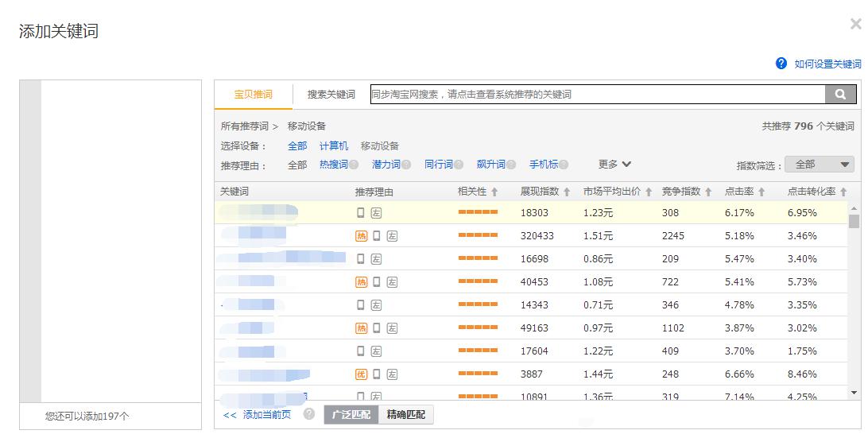
Task: Switch to 搜索关键词 tab
Action: [331, 95]
